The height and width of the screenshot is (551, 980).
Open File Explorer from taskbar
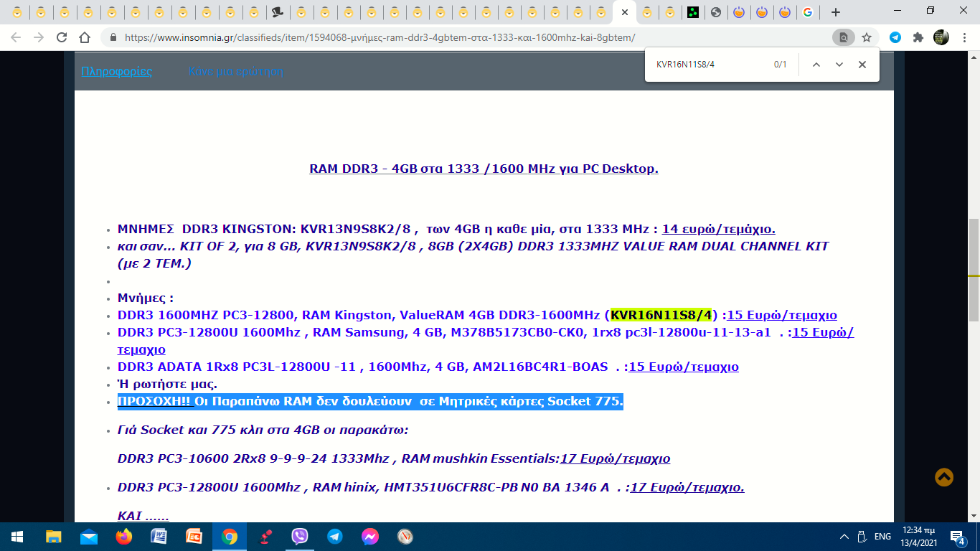tap(54, 537)
